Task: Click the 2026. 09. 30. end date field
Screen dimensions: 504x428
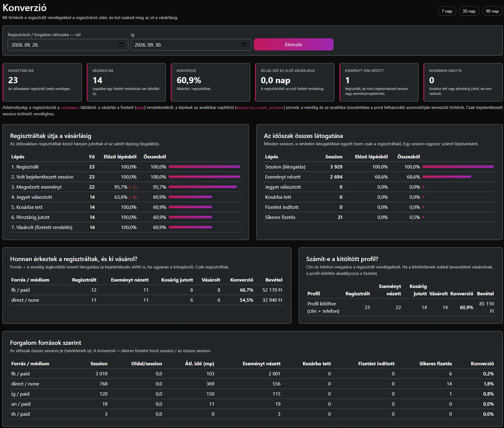Action: (191, 45)
